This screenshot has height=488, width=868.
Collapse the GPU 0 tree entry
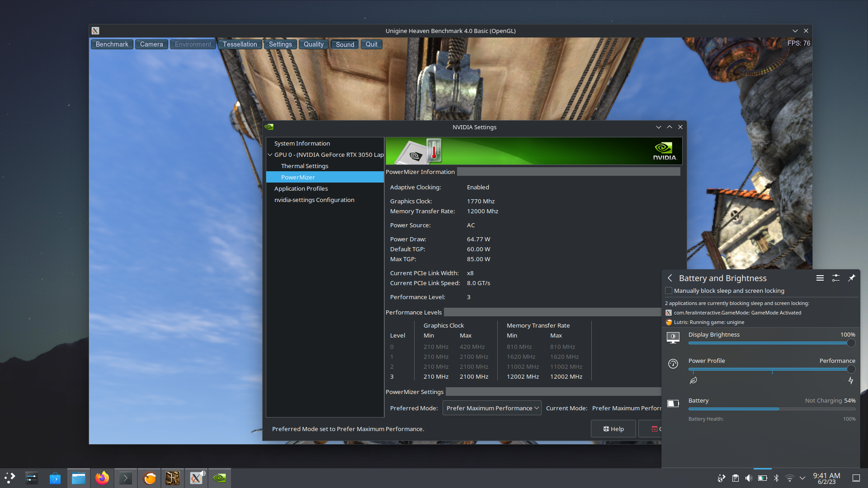[270, 154]
